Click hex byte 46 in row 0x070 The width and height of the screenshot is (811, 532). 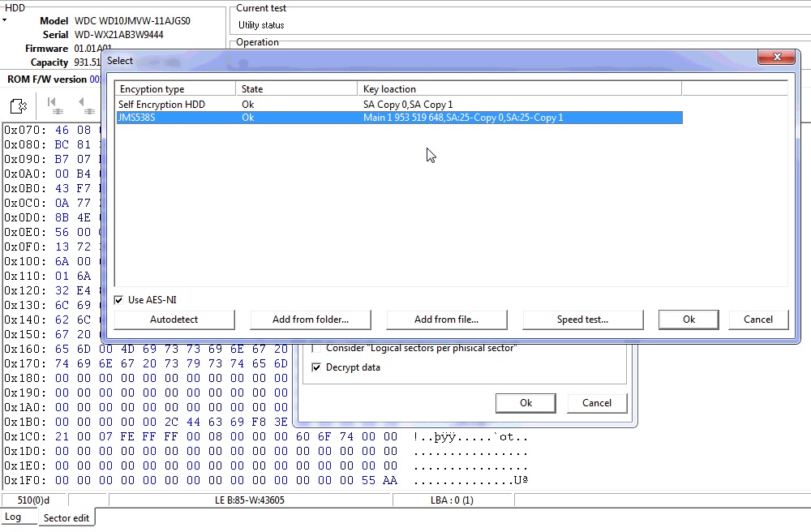62,131
